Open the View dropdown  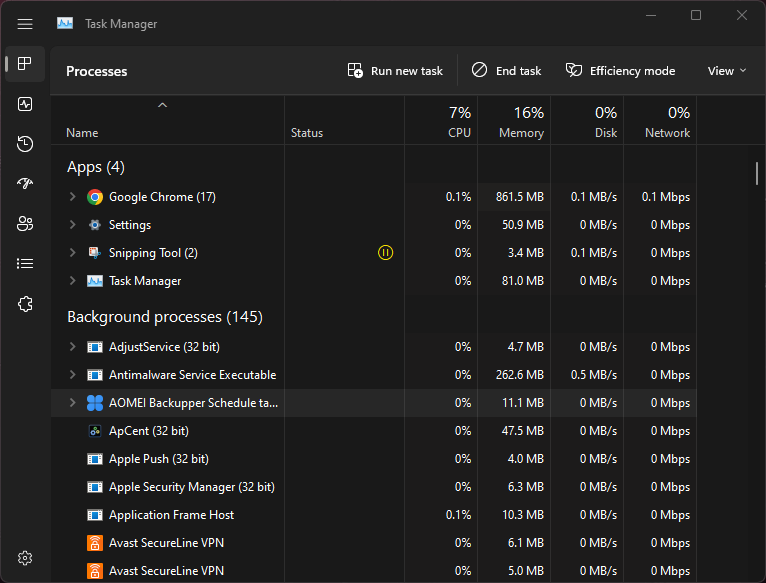click(727, 71)
